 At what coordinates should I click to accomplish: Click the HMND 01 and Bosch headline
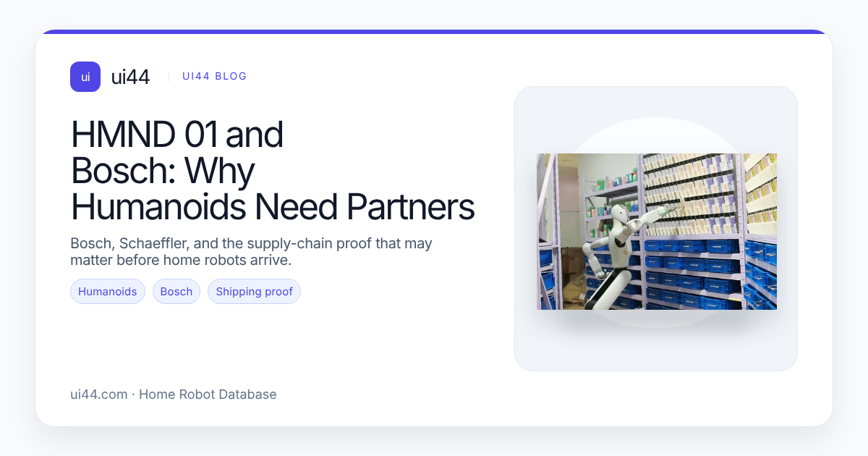pyautogui.click(x=273, y=171)
